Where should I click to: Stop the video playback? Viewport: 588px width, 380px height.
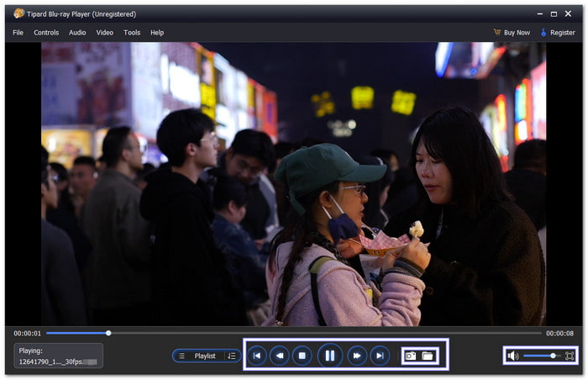click(303, 356)
